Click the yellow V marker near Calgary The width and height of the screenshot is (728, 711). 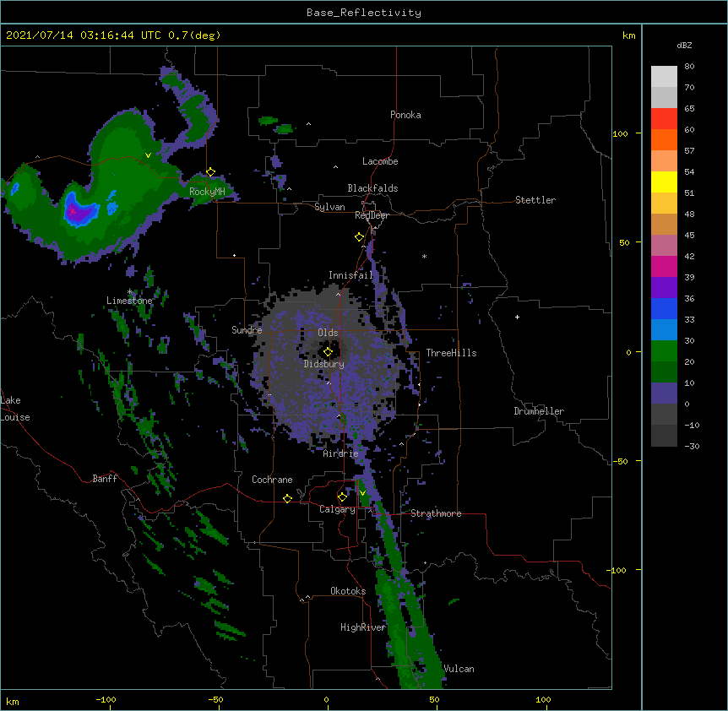click(x=362, y=493)
